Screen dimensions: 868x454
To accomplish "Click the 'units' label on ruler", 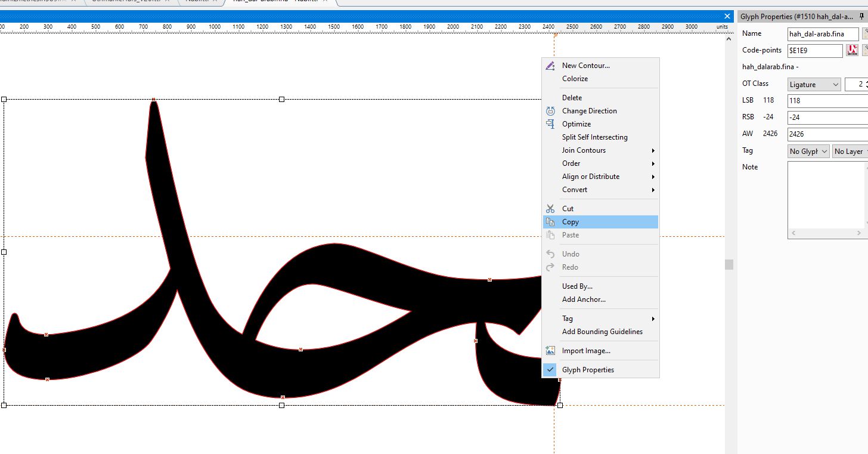I will 722,27.
